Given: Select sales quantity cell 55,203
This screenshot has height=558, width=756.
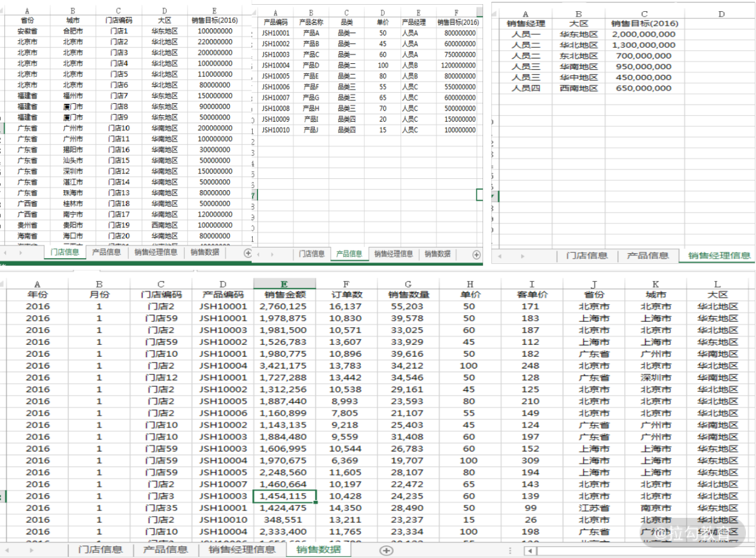Looking at the screenshot, I should [408, 306].
